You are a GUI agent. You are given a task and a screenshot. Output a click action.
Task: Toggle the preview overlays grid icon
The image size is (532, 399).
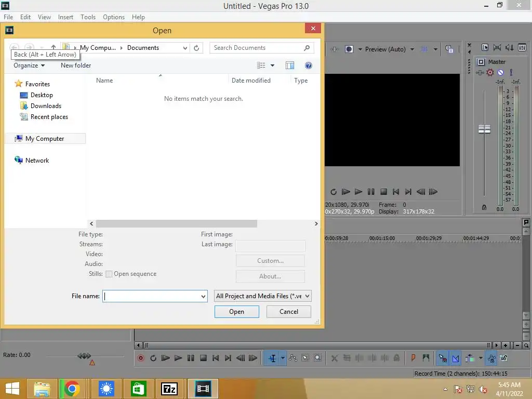[x=424, y=49]
